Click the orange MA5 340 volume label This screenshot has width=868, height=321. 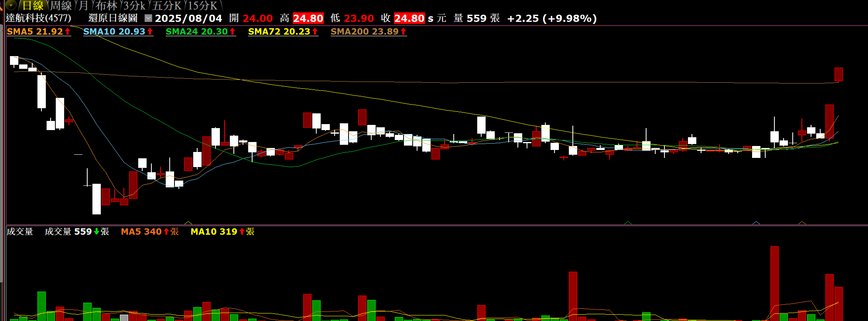tap(149, 232)
